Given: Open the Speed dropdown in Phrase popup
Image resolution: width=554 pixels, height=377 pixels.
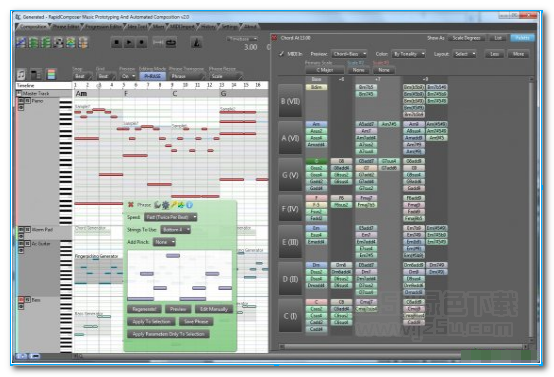Looking at the screenshot, I should [x=171, y=217].
